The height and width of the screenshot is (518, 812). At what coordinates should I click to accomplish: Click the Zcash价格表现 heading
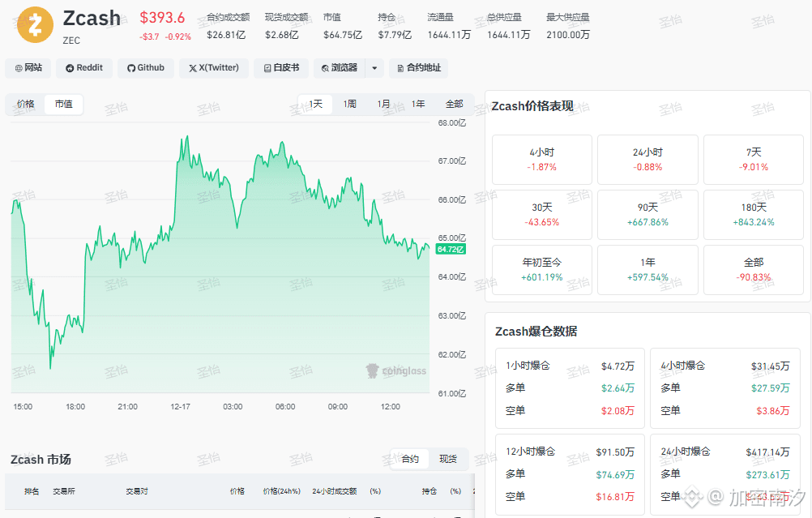tap(532, 106)
